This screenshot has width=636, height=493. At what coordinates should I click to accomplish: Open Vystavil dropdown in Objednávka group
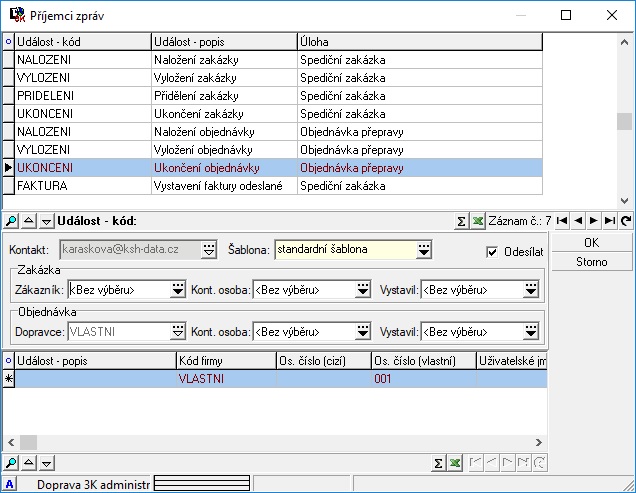point(531,332)
